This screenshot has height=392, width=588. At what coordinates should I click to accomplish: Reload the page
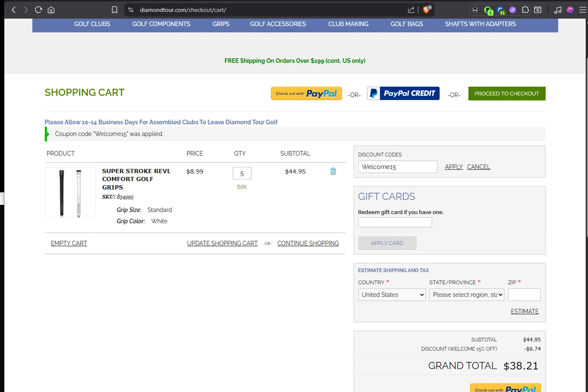pos(38,10)
